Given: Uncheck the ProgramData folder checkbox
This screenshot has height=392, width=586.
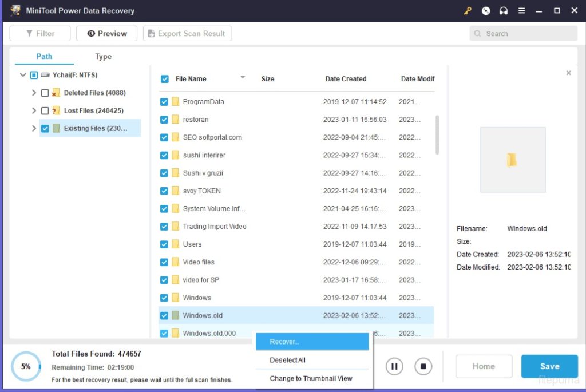Looking at the screenshot, I should [164, 102].
